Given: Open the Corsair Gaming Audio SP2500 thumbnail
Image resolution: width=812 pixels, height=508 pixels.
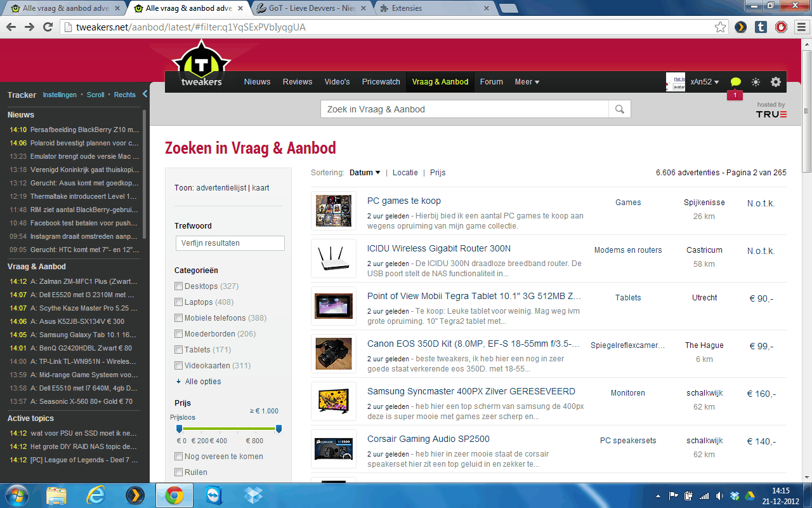Looking at the screenshot, I should tap(334, 448).
